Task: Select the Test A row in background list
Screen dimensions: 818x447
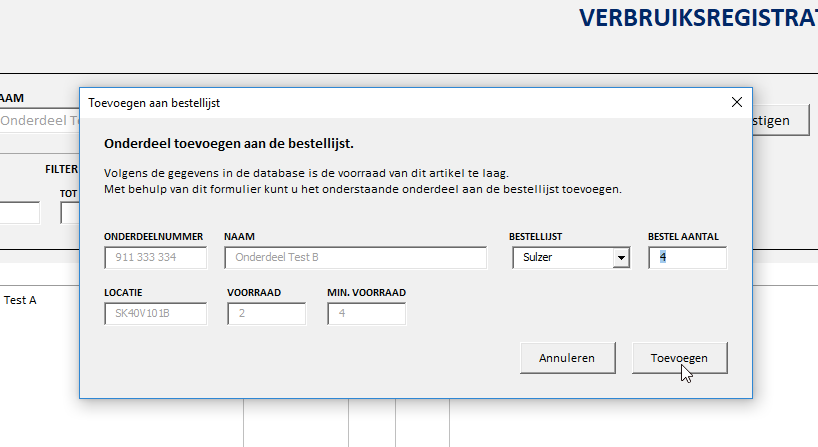Action: point(20,299)
